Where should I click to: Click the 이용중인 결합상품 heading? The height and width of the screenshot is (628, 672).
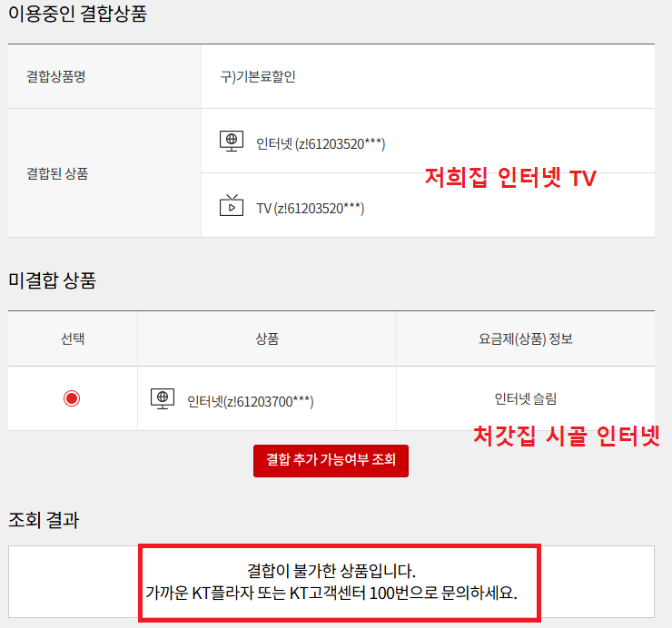pos(77,14)
